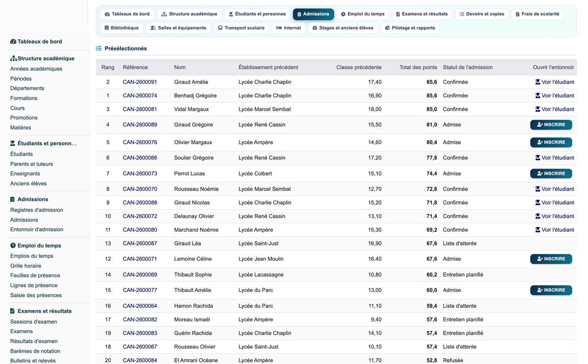Open Années académiques in sidebar

[36, 69]
